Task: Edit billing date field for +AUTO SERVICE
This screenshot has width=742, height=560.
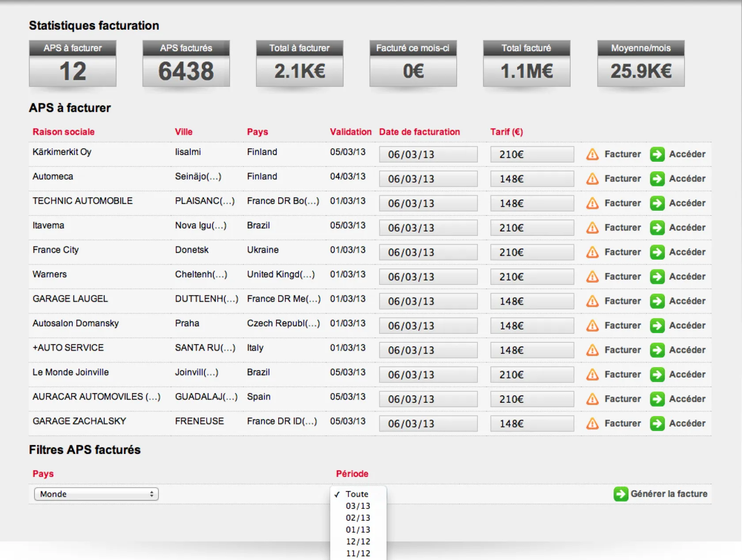Action: point(428,350)
